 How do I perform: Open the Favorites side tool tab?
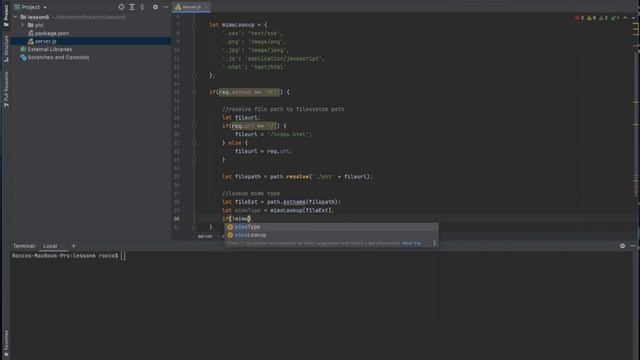6,344
